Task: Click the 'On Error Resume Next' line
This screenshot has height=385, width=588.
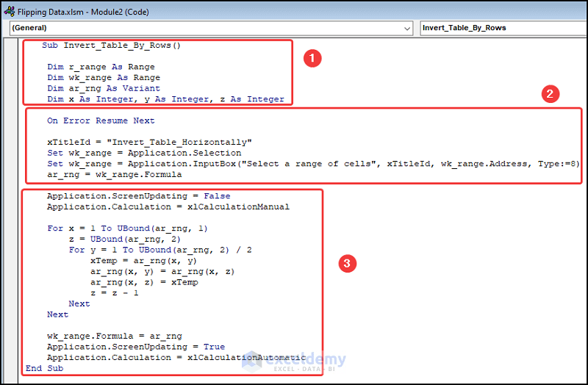Action: click(x=101, y=120)
